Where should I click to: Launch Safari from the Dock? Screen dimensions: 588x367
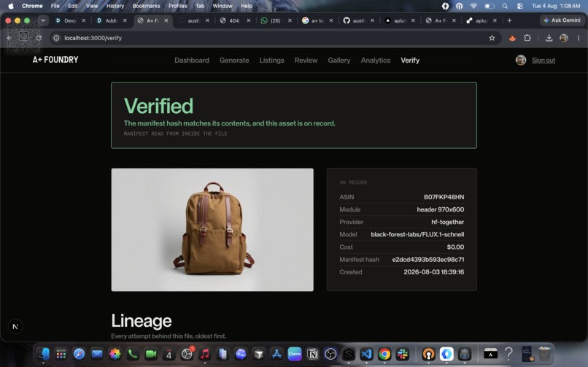coord(79,354)
